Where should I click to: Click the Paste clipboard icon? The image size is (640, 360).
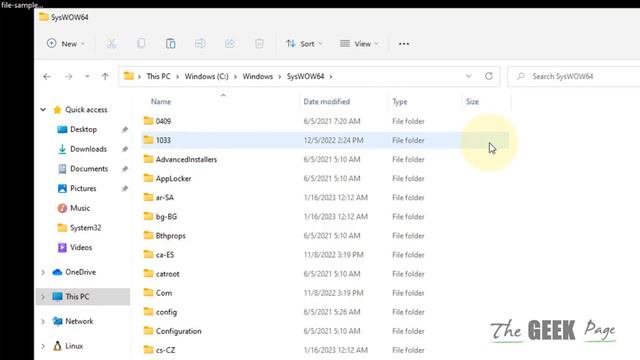click(x=171, y=44)
